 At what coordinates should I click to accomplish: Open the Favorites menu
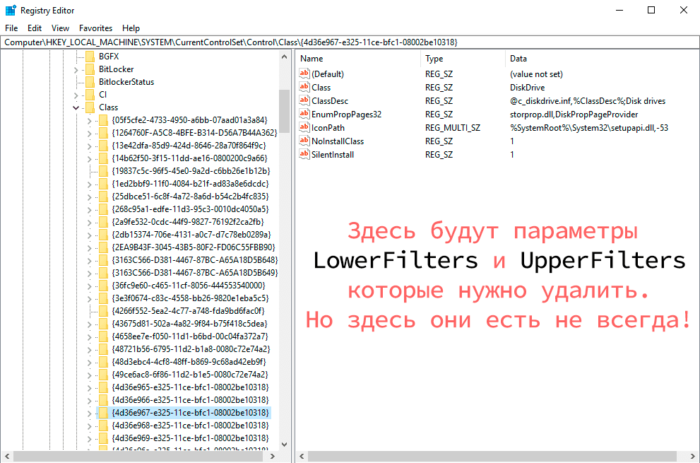coord(96,28)
